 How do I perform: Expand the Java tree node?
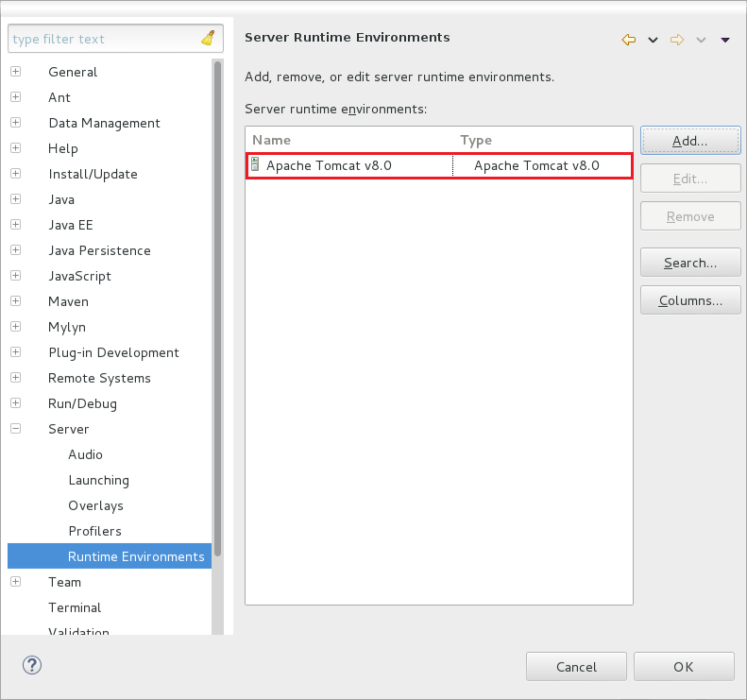16,198
